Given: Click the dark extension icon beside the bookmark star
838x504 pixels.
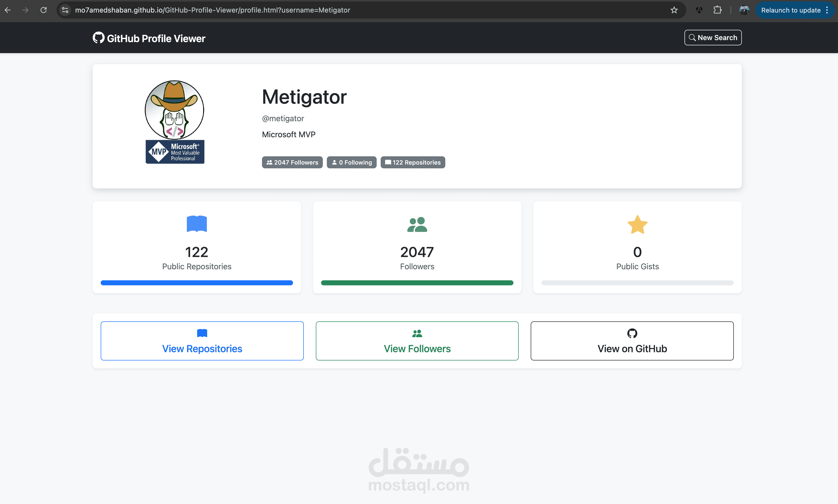Looking at the screenshot, I should pos(699,10).
